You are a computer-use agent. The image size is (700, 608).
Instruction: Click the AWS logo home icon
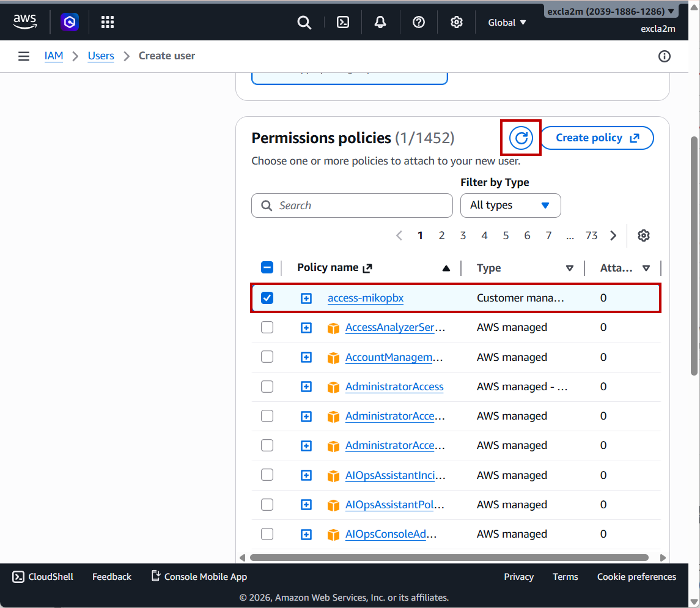point(25,22)
